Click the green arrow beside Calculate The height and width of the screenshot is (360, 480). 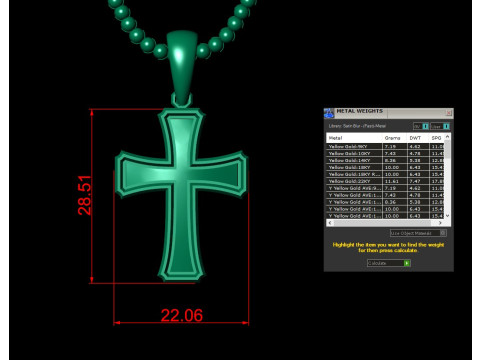point(407,263)
